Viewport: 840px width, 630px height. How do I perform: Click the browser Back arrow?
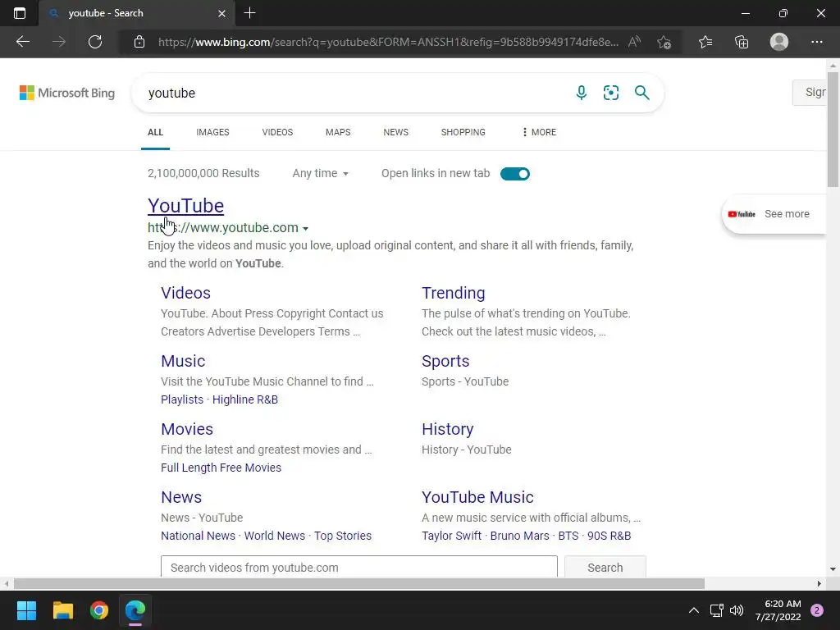point(22,42)
